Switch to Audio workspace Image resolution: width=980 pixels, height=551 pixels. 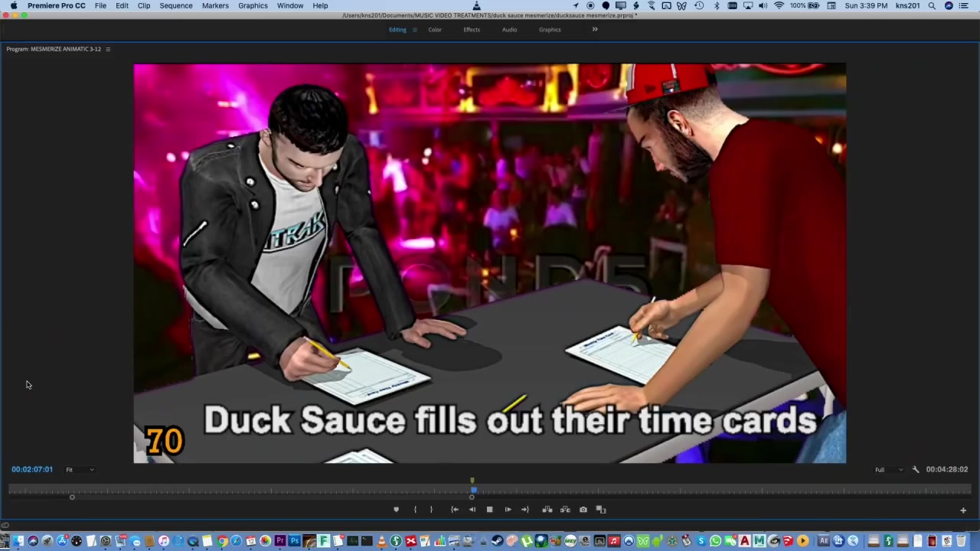pos(509,30)
